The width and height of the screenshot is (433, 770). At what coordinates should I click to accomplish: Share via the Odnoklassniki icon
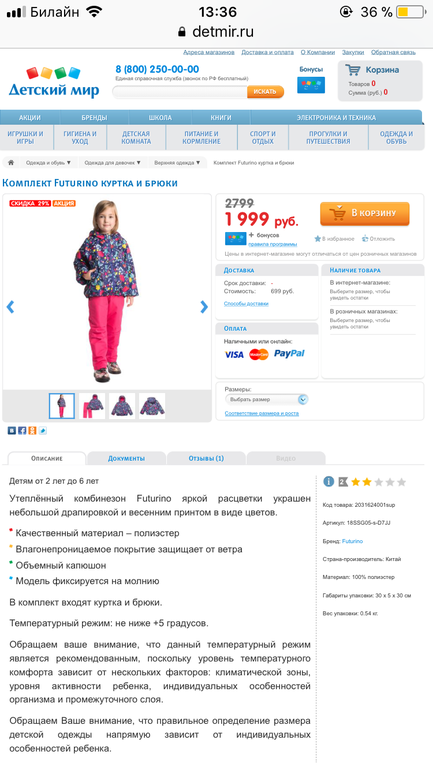[32, 431]
